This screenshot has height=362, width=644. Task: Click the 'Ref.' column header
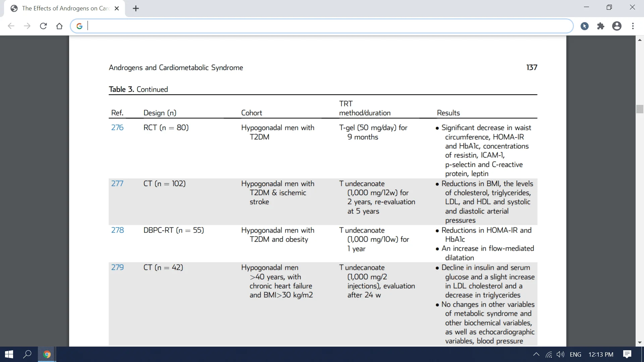click(117, 113)
